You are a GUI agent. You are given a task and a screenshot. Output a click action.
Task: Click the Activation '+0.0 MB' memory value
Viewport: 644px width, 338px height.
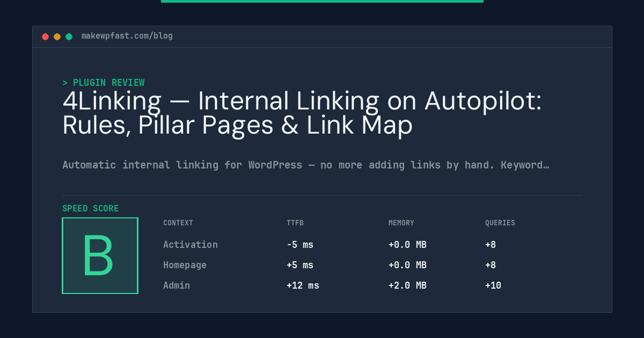coord(407,245)
